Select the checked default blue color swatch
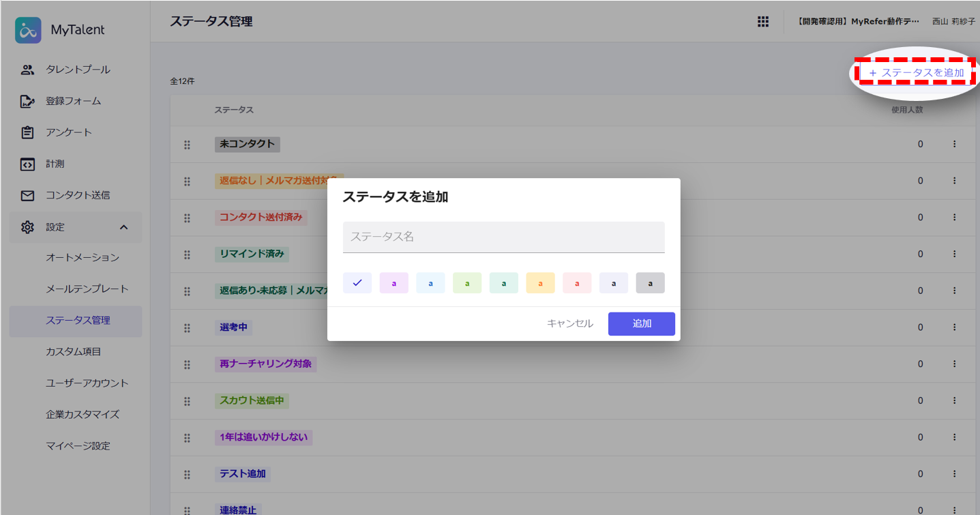This screenshot has height=515, width=980. (x=357, y=282)
